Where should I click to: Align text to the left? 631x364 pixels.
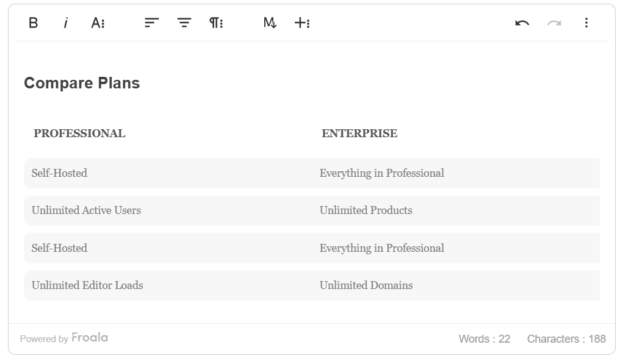click(x=151, y=23)
